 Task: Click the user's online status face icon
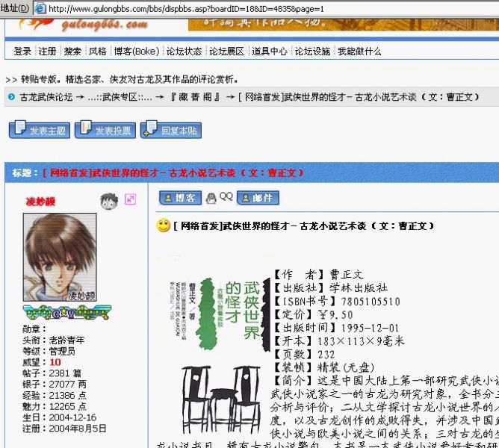point(109,200)
